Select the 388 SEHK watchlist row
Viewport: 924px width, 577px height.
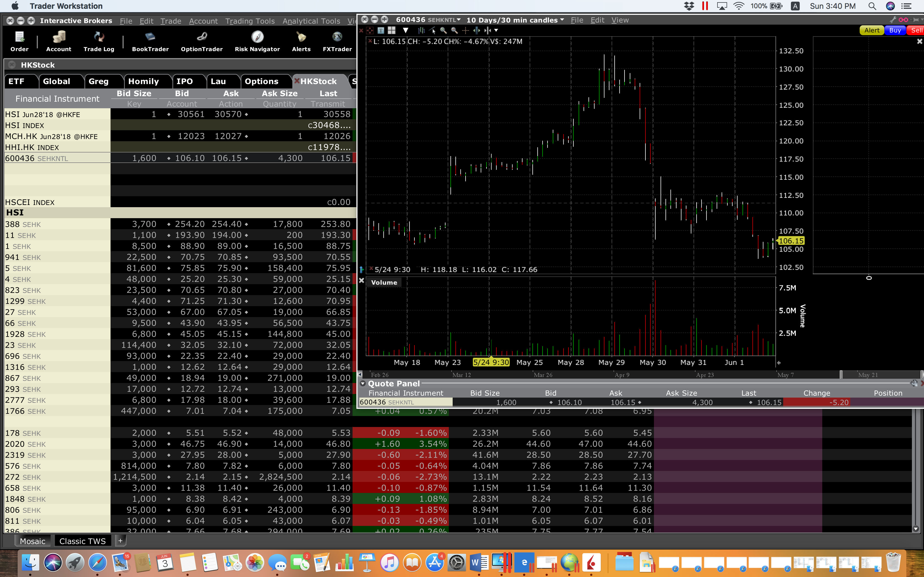(57, 224)
